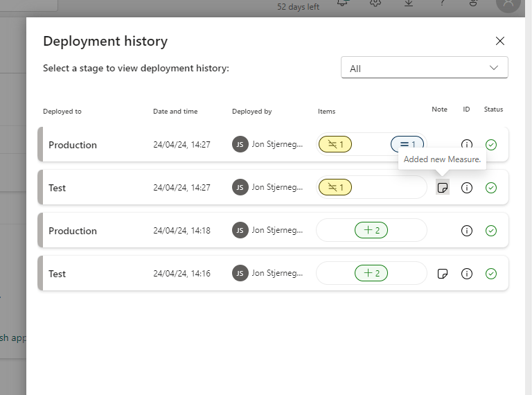Click the 'Date and time' column header
The height and width of the screenshot is (395, 532).
175,111
